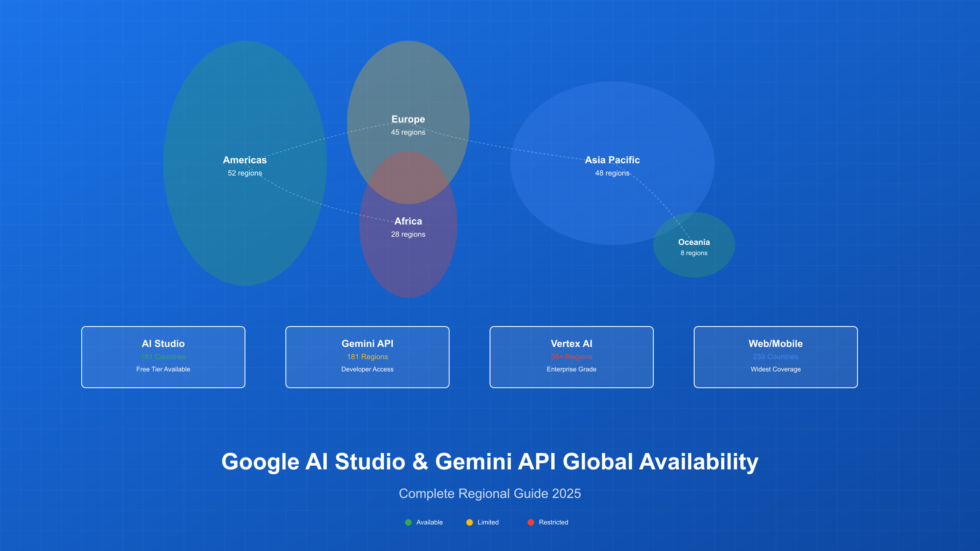The width and height of the screenshot is (980, 551).
Task: Toggle the Restricted status indicator
Action: (x=530, y=522)
